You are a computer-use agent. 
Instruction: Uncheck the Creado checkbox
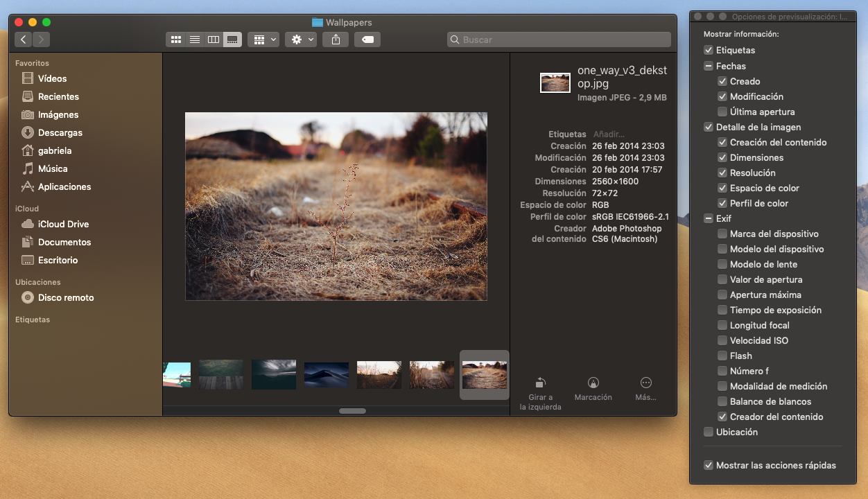point(722,81)
